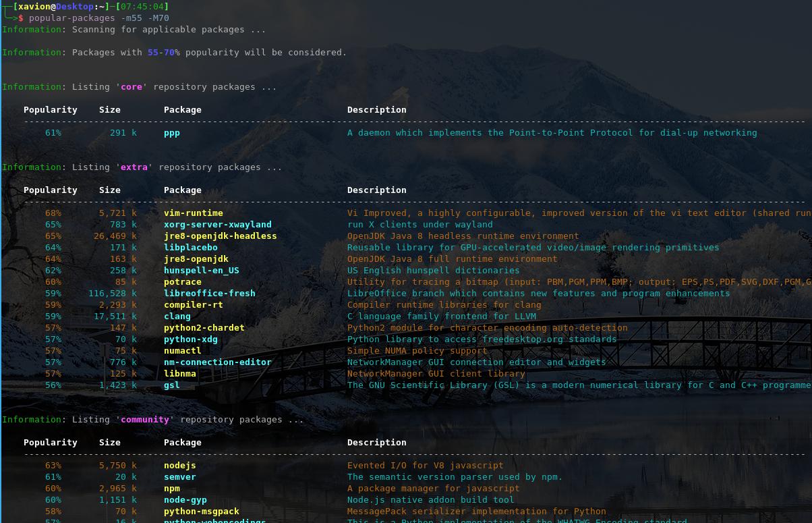This screenshot has height=523, width=812.
Task: Click the size value "85 k"
Action: pos(126,282)
